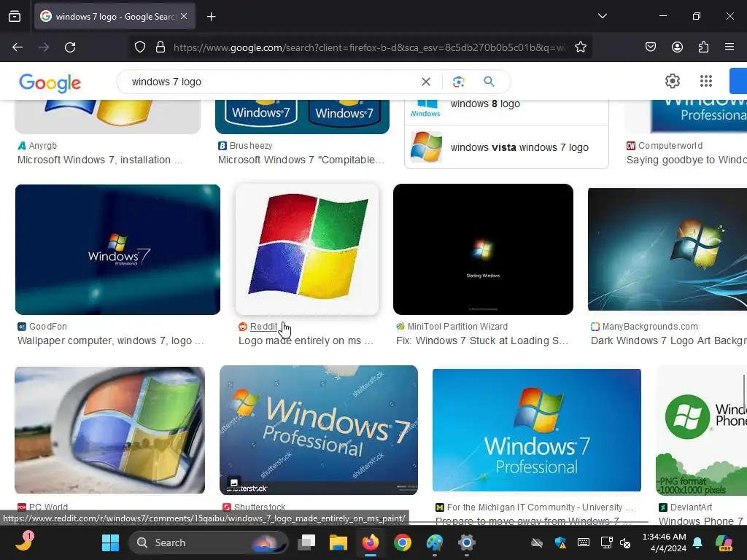Open 'Microsoft Windows 7, installation' caption
This screenshot has height=560, width=747.
100,160
